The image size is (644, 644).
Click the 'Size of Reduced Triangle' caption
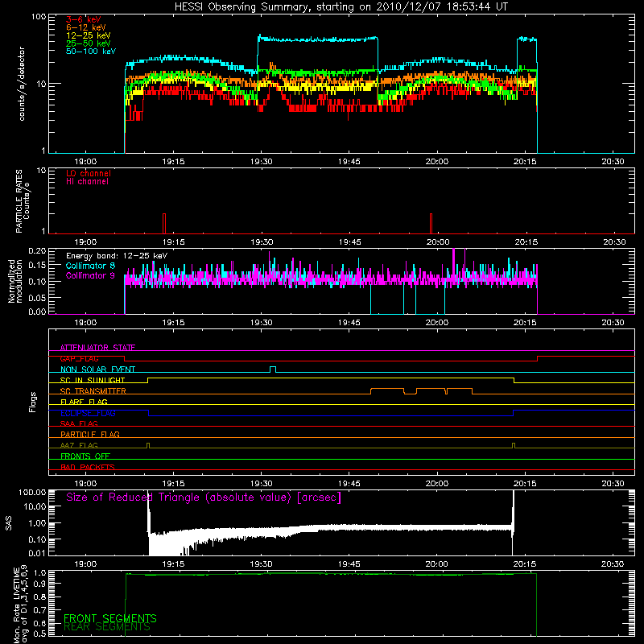(x=204, y=497)
